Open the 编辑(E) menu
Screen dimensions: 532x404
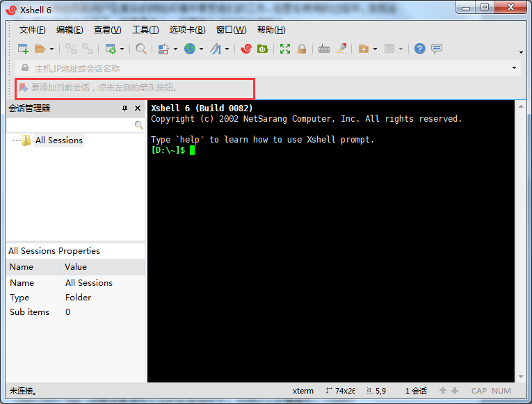click(70, 30)
